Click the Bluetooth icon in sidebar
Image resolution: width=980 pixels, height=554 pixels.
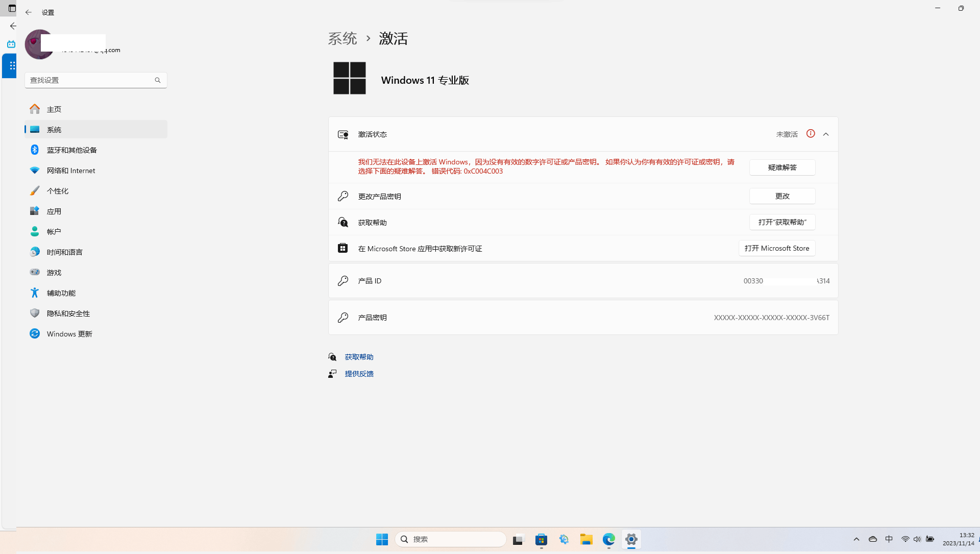pyautogui.click(x=35, y=150)
